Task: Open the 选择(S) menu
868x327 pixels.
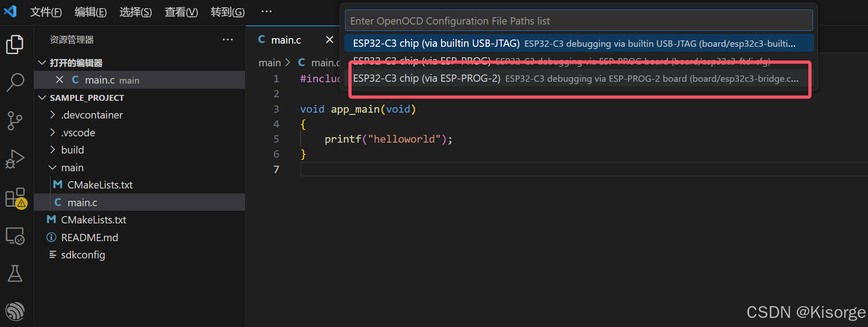Action: 135,12
